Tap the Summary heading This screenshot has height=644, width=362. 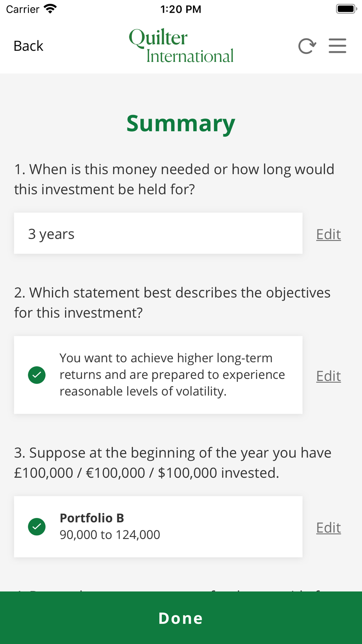(181, 124)
